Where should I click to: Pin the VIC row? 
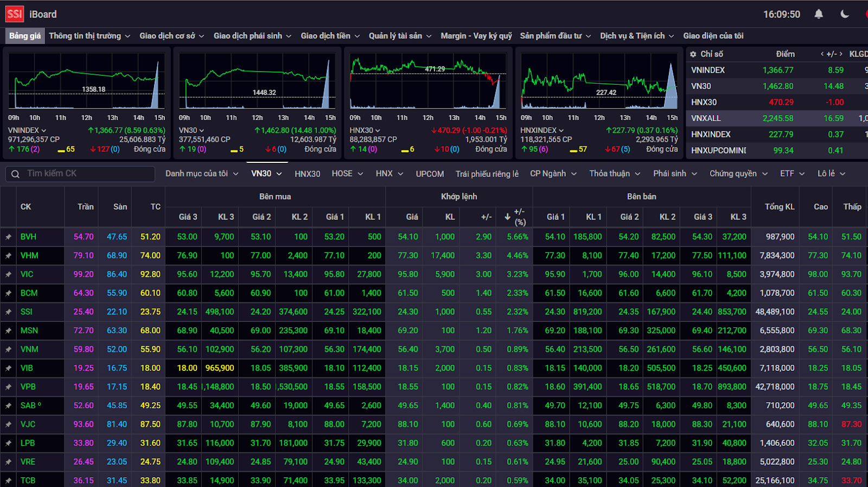8,275
